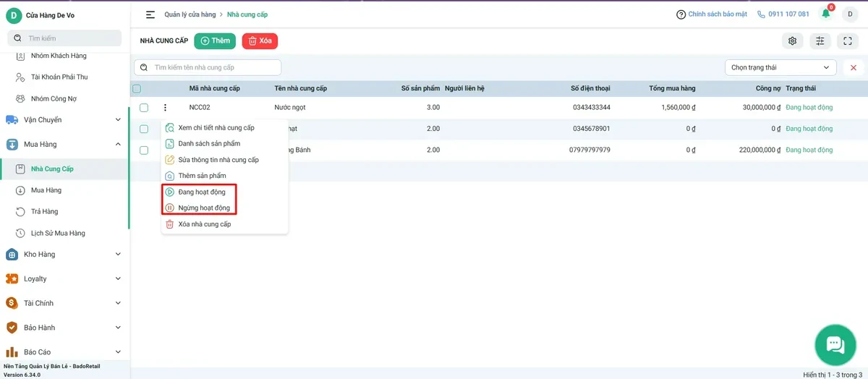This screenshot has width=868, height=379.
Task: Click the Cửa Hàng De Vo store logo
Action: [13, 14]
